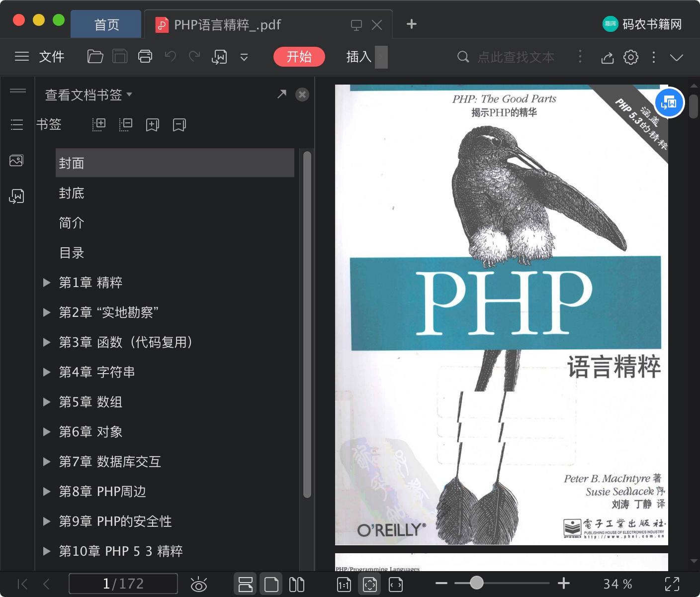The height and width of the screenshot is (597, 700).
Task: Expand the 第5章 数组 bookmark
Action: pos(47,402)
